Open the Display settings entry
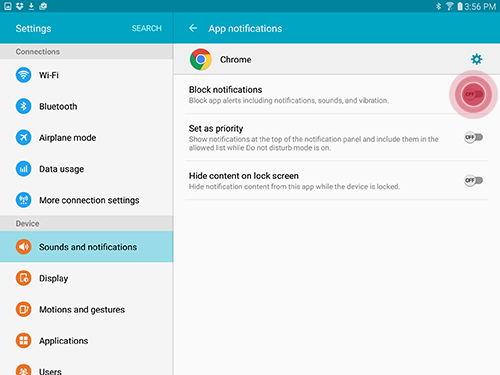This screenshot has width=500, height=375. 87,278
